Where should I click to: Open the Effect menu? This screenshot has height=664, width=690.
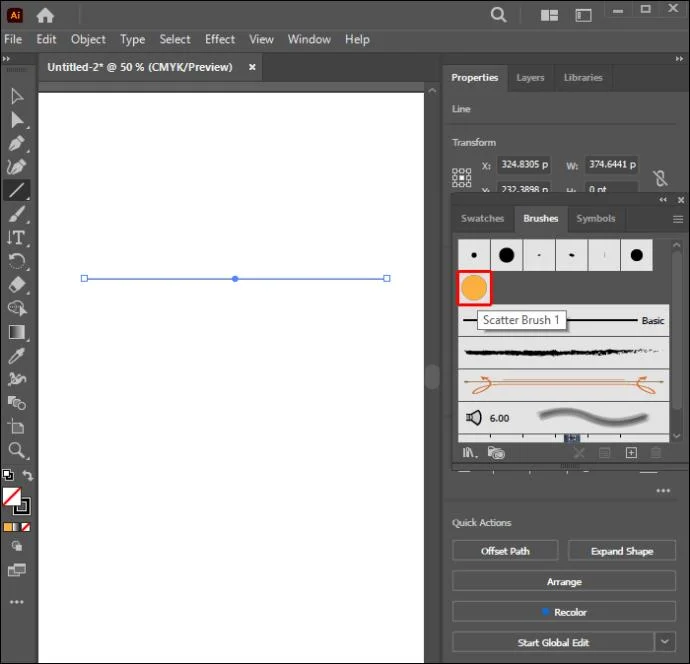click(x=220, y=40)
